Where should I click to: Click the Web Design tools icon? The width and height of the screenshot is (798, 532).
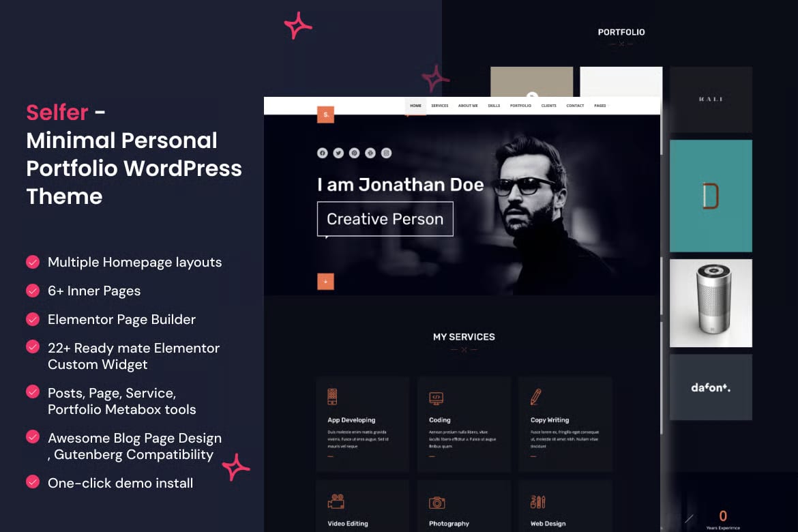point(537,502)
